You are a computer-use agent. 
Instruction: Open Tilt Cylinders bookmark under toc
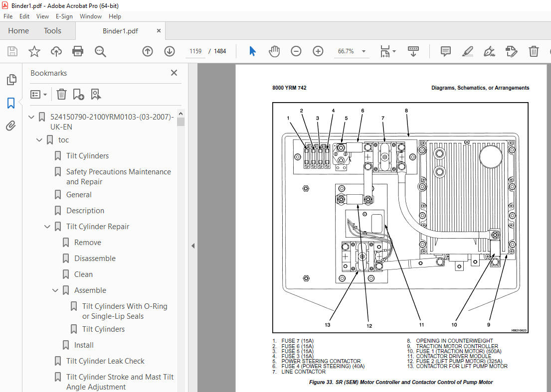tap(87, 156)
